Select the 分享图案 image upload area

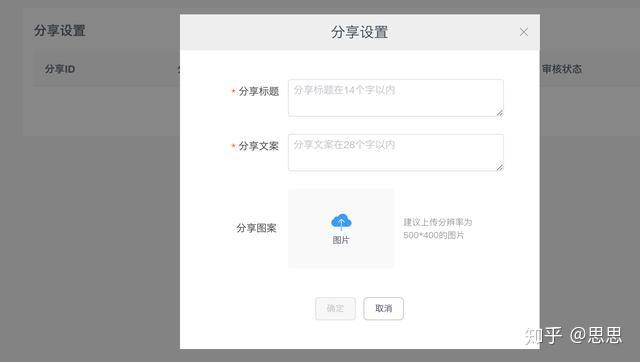[341, 228]
